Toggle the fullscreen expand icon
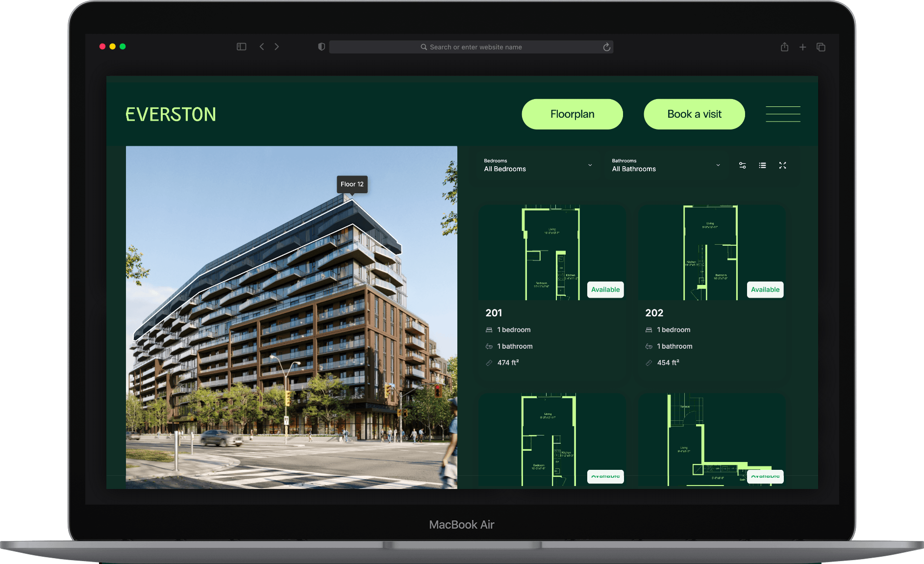 (782, 165)
